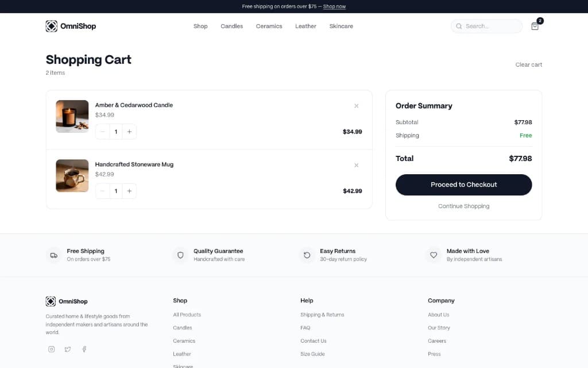Click the Total amount $77.98

pyautogui.click(x=520, y=159)
